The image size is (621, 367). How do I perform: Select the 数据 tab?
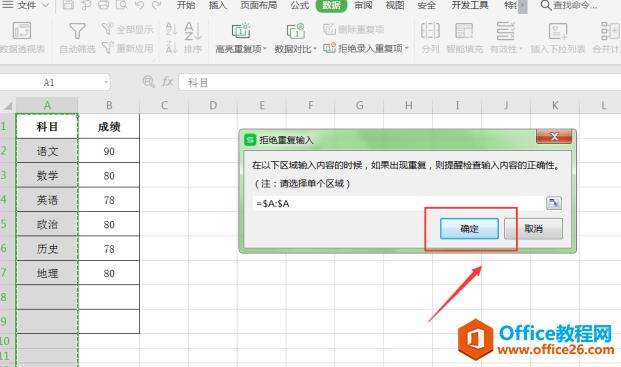331,5
